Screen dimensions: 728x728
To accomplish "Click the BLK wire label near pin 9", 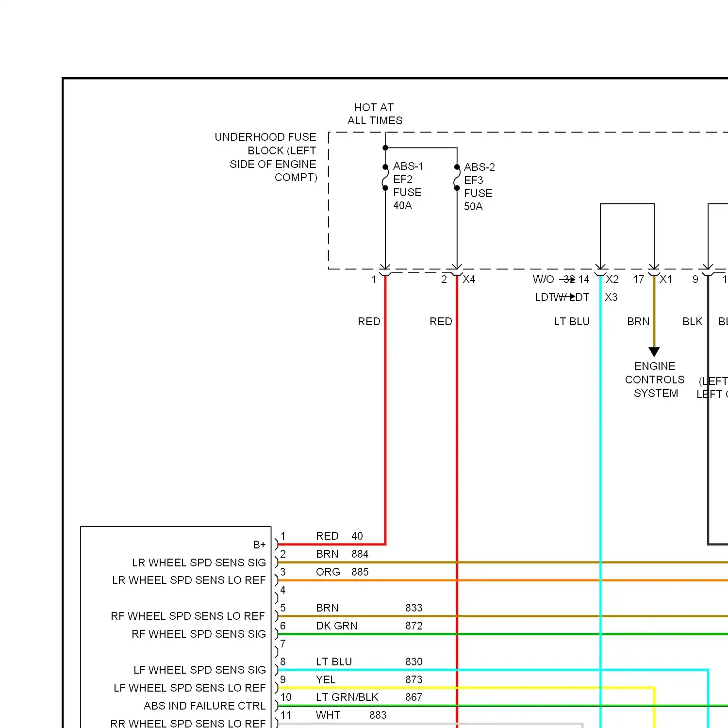I will (693, 322).
